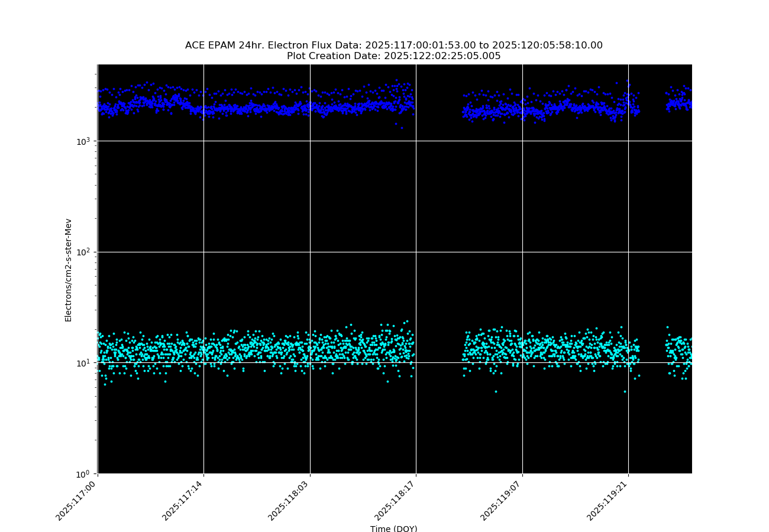Click the x-axis label 'Time (DOY)'
The height and width of the screenshot is (532, 769).
coord(394,529)
